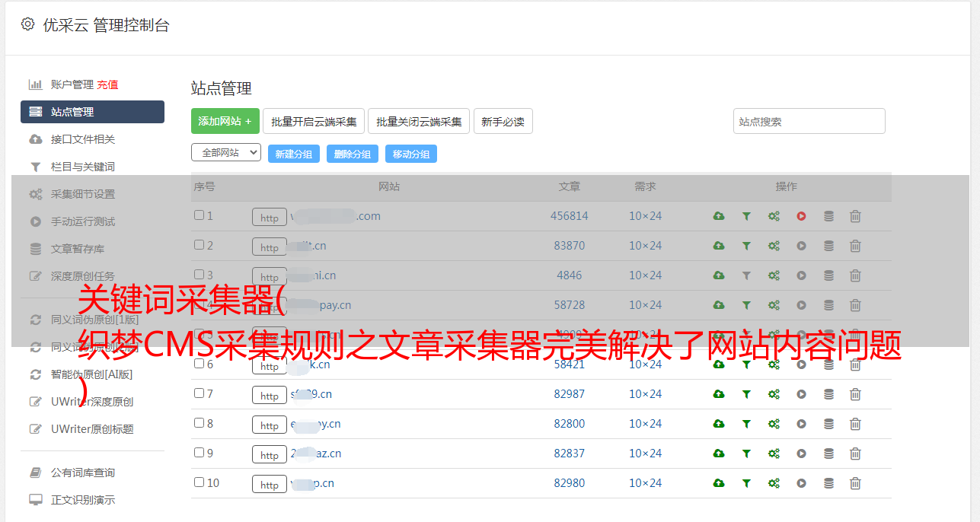Click the grey filter icon in row 3
Screen dimensions: 980x522
(x=746, y=275)
